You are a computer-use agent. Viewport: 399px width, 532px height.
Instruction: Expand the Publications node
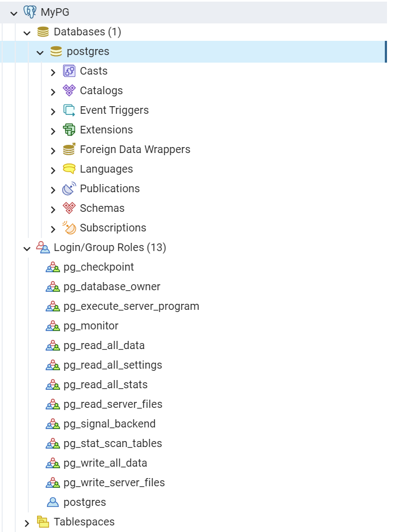pos(53,190)
